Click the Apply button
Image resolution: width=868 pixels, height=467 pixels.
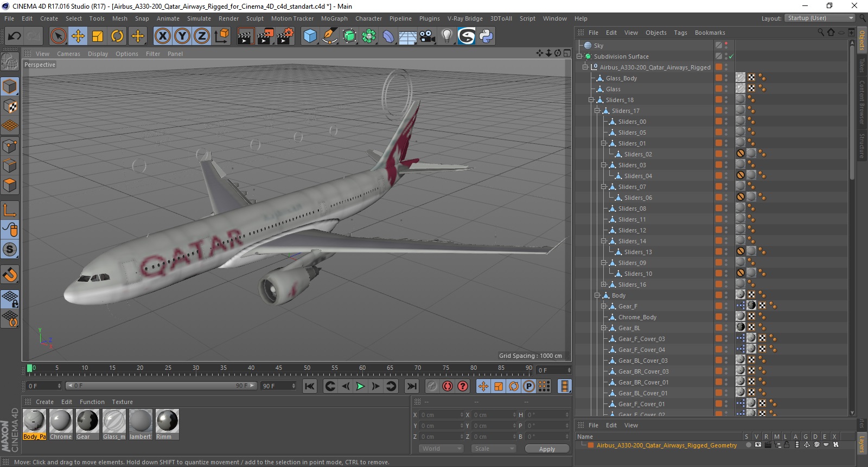547,449
